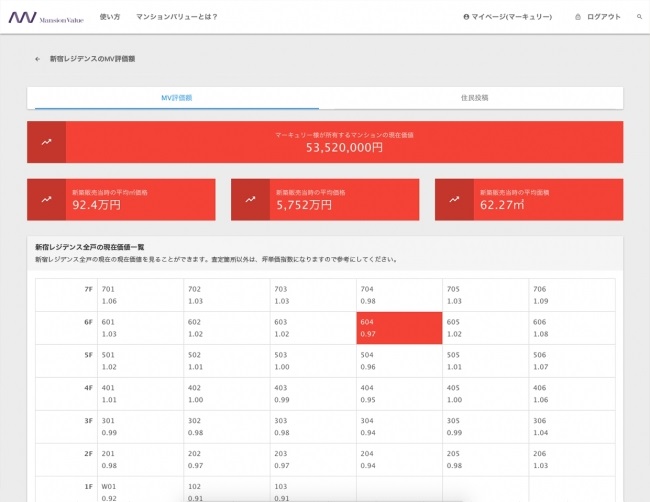Click the search magnifier icon
The width and height of the screenshot is (650, 502).
pos(639,17)
